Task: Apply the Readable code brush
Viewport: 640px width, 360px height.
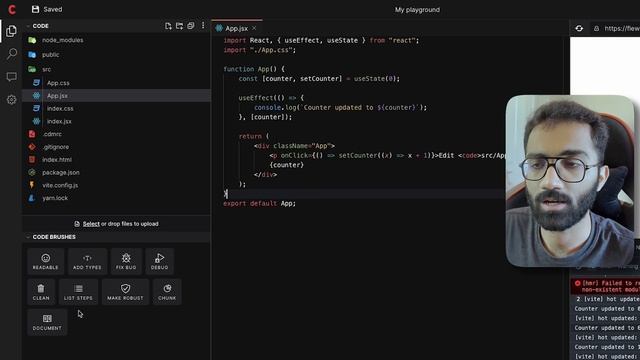Action: click(45, 261)
